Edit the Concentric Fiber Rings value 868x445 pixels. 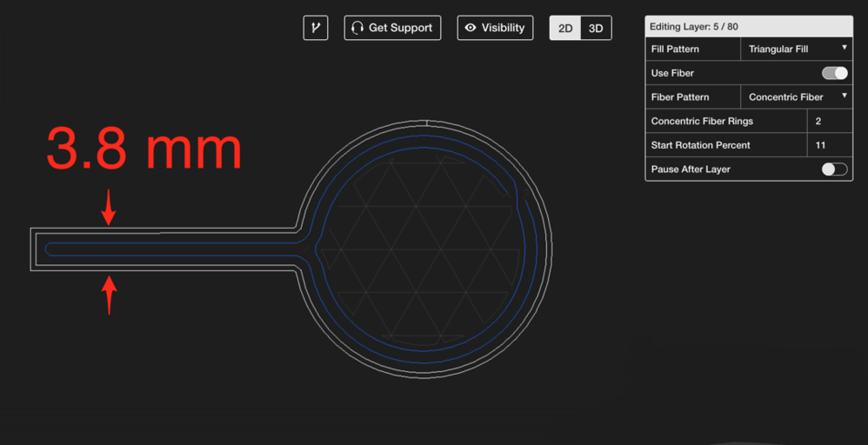[829, 121]
